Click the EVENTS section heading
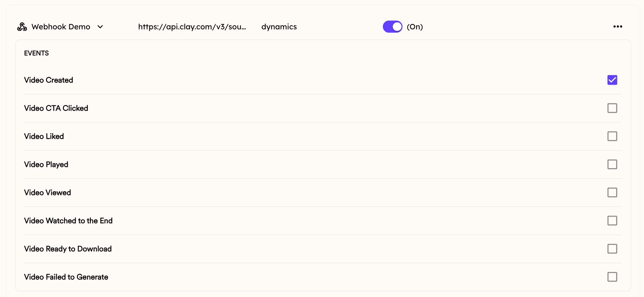This screenshot has height=297, width=644. tap(36, 53)
